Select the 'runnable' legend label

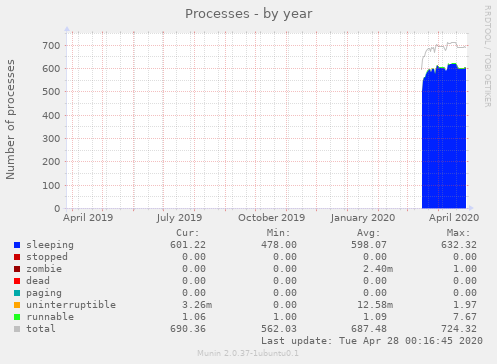coord(50,317)
